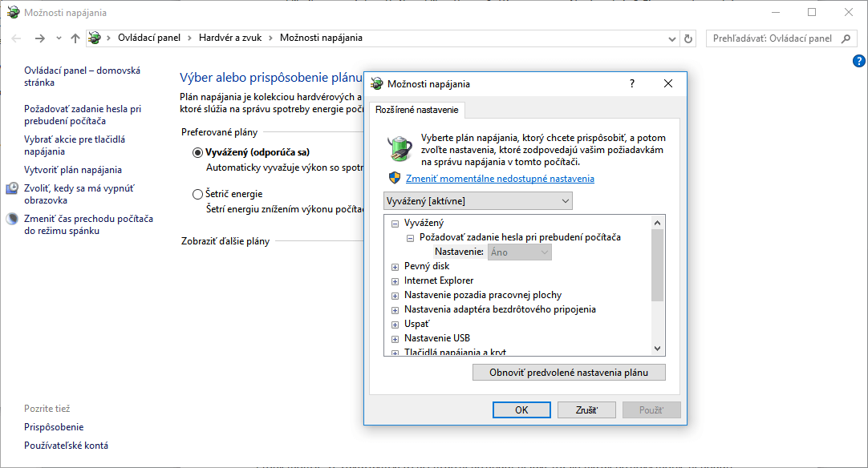Open the Vyvážený [aktívne] plan dropdown
The image size is (868, 468).
tap(478, 201)
